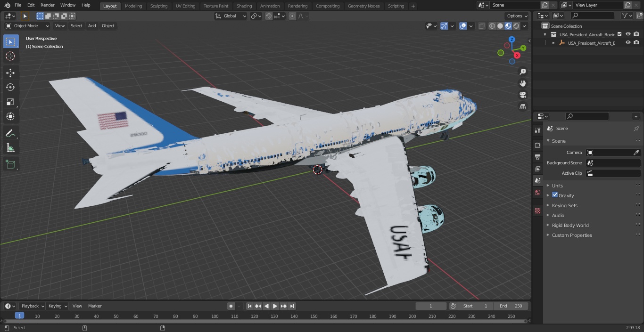Select the Measure tool
644x332 pixels.
click(x=10, y=148)
